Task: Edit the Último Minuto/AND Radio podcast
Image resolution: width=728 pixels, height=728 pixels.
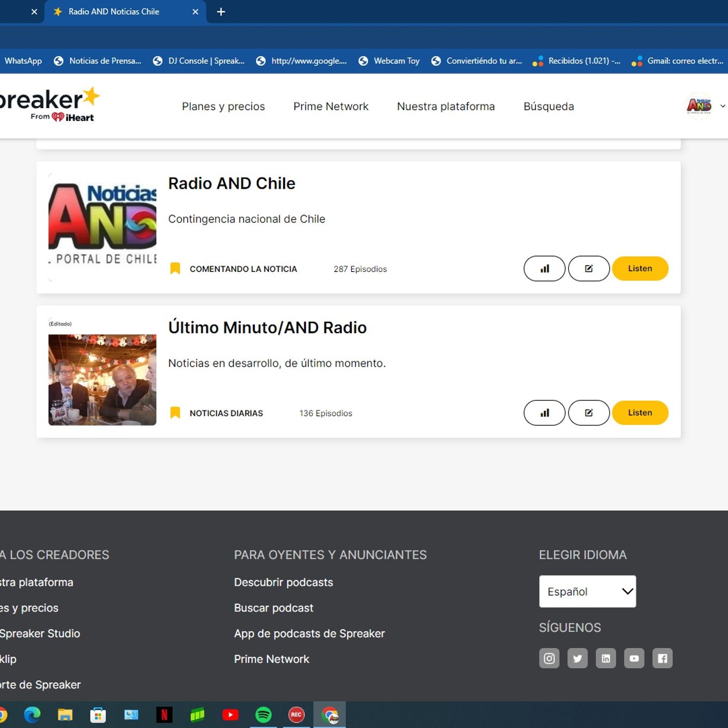Action: click(589, 412)
